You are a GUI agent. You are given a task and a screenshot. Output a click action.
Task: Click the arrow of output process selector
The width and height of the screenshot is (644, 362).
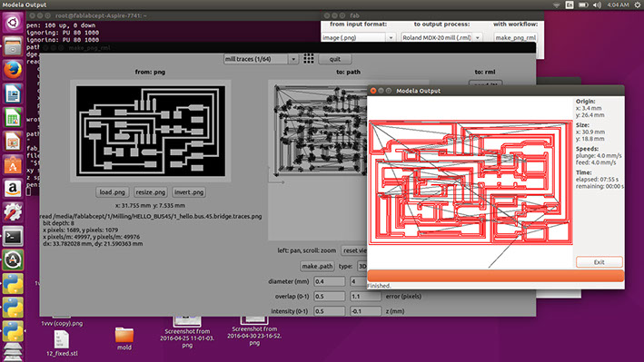[x=478, y=37]
